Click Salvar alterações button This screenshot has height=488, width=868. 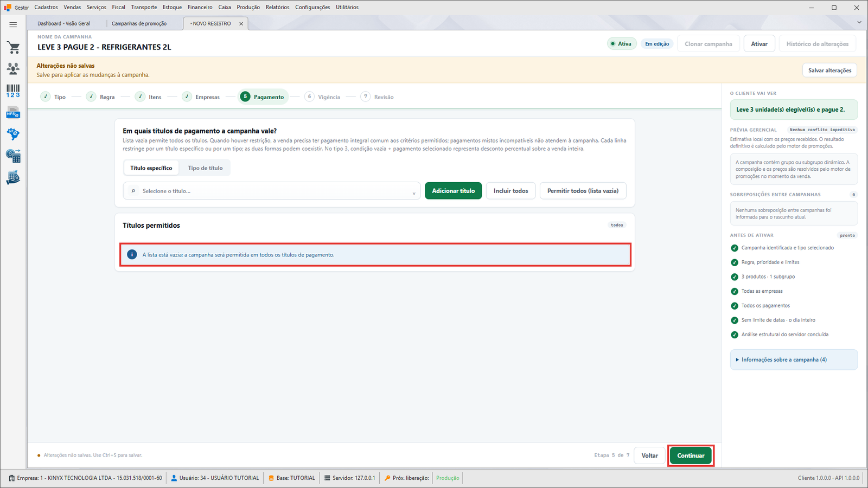(829, 70)
